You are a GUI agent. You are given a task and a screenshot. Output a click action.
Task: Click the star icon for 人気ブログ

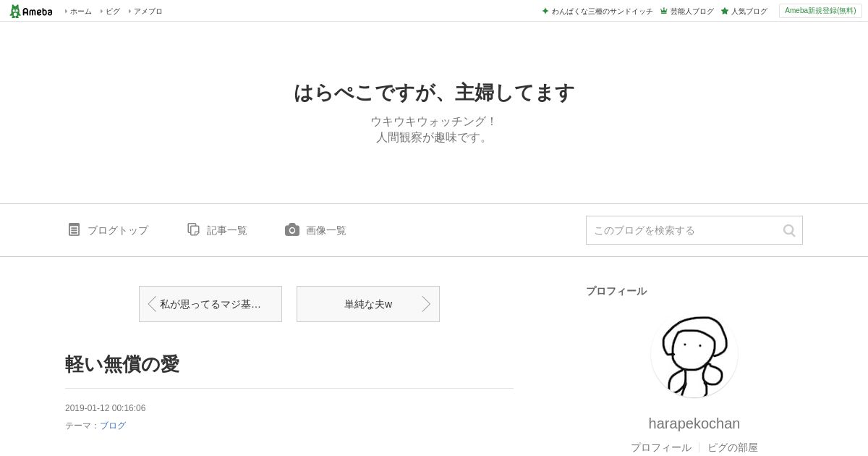pos(725,11)
